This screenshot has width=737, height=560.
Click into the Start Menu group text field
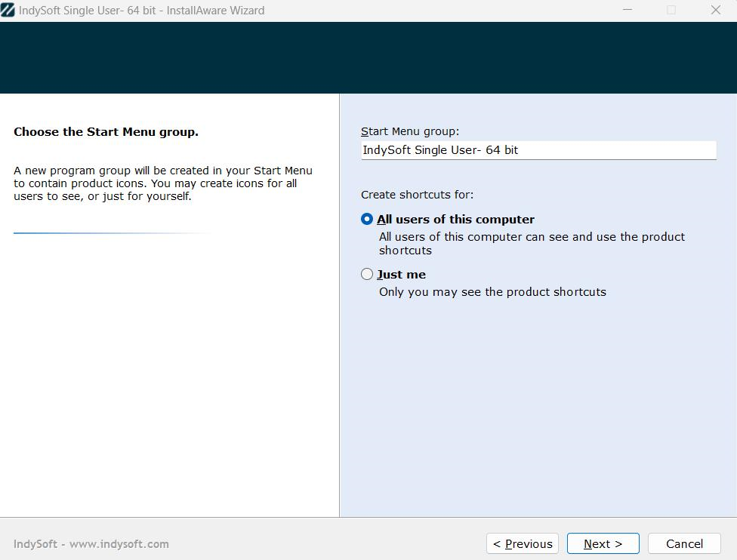click(x=538, y=150)
